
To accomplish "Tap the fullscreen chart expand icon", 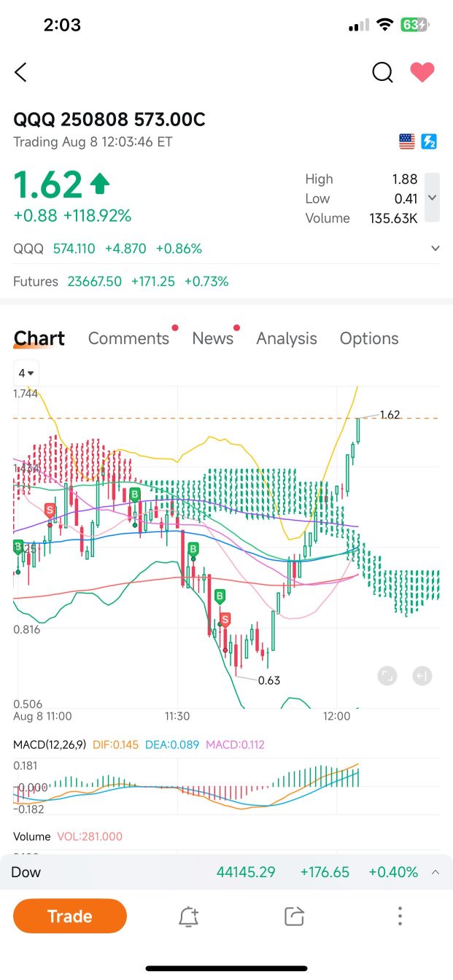I will [387, 676].
